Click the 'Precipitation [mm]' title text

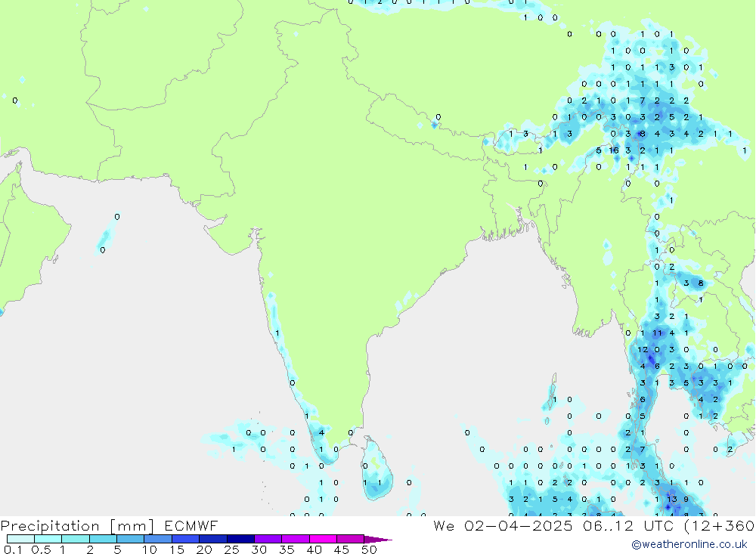77,525
